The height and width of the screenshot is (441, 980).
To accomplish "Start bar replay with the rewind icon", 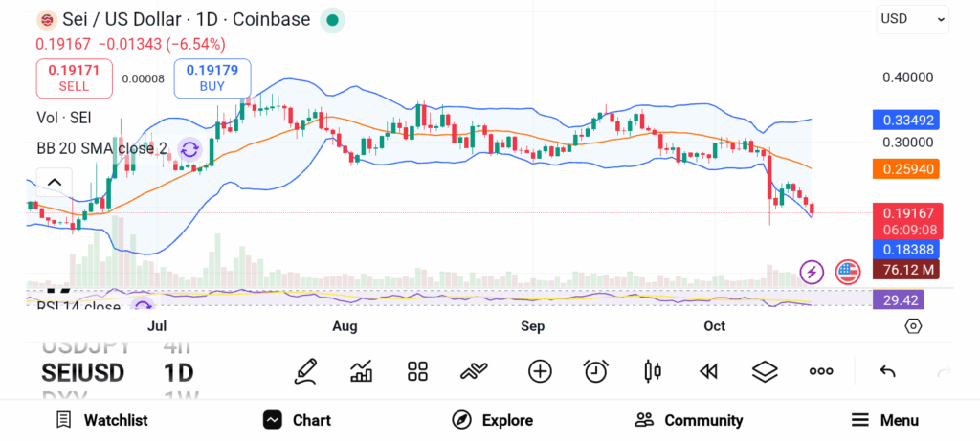I will pyautogui.click(x=708, y=371).
